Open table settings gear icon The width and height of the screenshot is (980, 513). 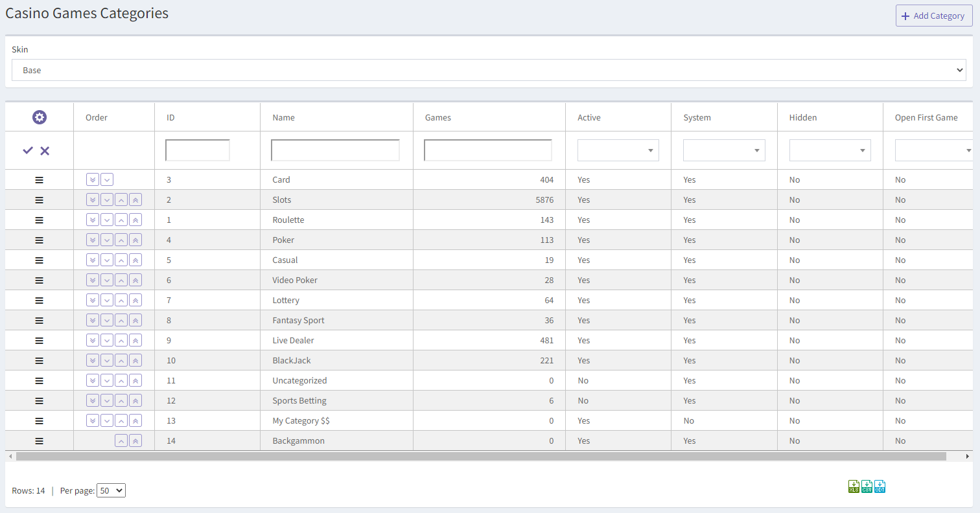[40, 117]
